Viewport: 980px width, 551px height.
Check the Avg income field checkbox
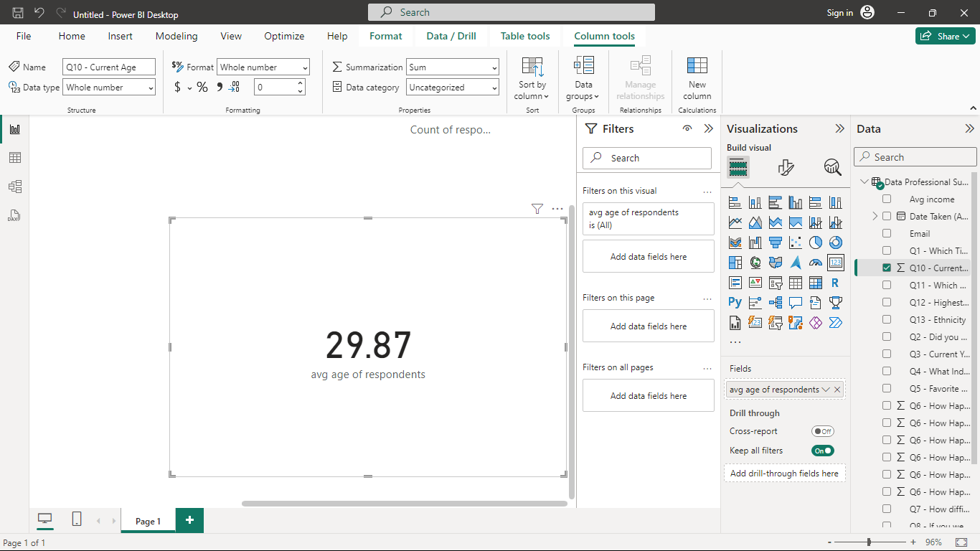(887, 199)
